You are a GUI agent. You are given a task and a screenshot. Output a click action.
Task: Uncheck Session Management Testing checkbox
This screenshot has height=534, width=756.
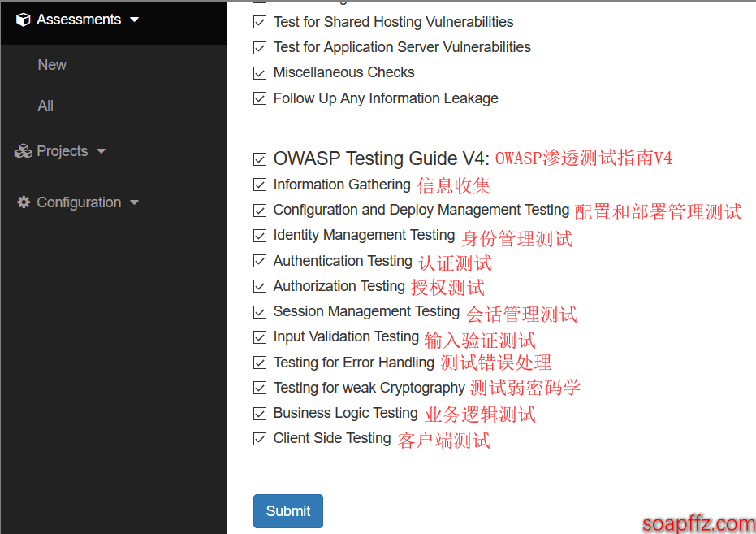(x=260, y=312)
